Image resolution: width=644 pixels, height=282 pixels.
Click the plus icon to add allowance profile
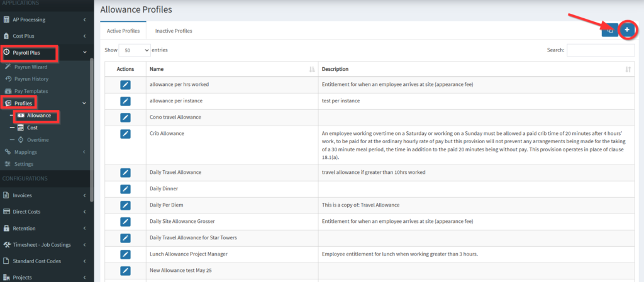(x=626, y=30)
